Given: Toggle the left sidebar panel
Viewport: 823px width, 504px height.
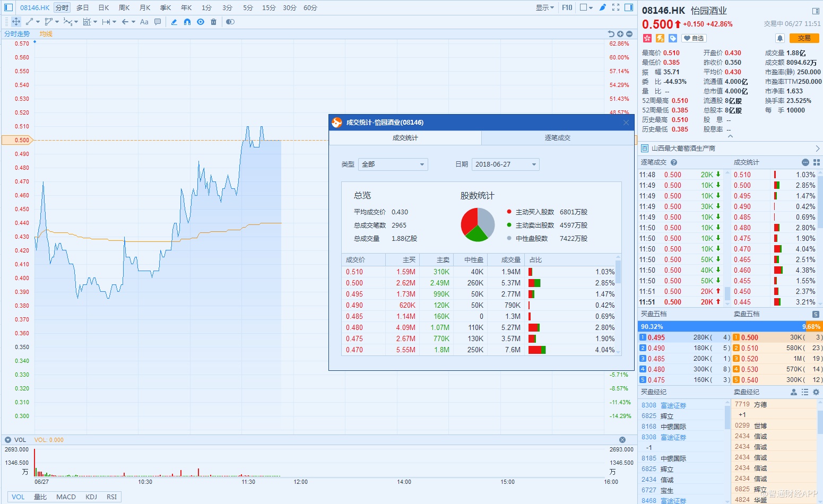Looking at the screenshot, I should (x=8, y=7).
